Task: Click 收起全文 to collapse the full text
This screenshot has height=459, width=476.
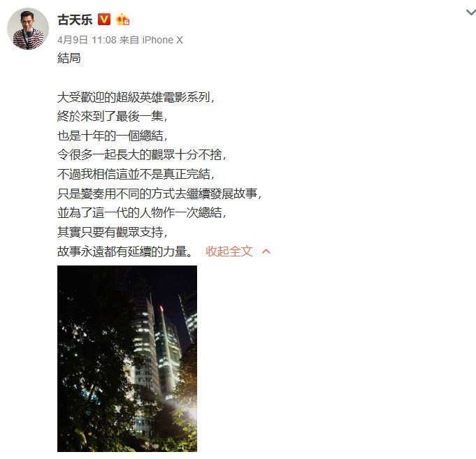Action: (x=229, y=252)
